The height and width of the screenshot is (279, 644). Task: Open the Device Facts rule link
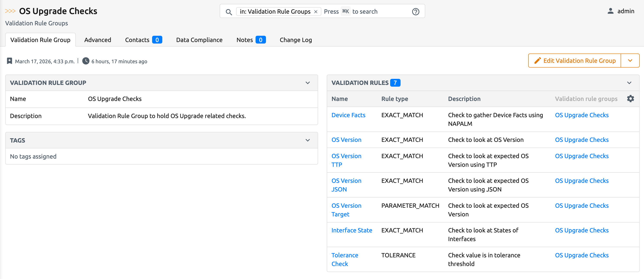pyautogui.click(x=348, y=115)
